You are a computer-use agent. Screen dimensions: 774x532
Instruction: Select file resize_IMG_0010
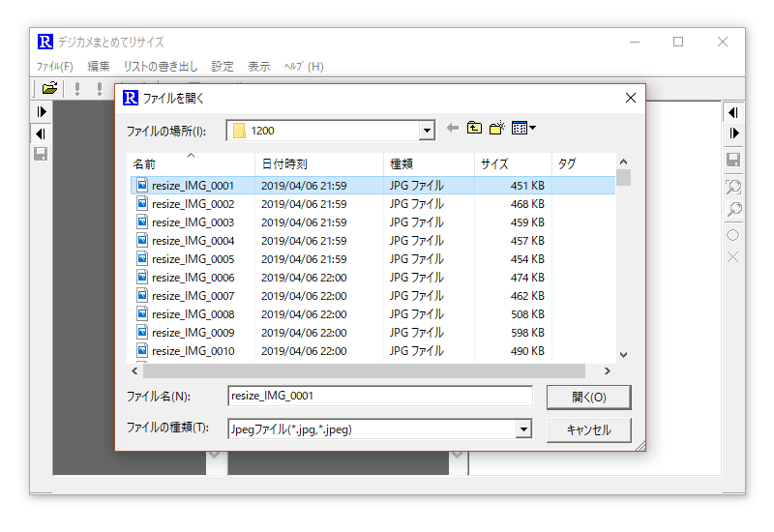coord(372,351)
